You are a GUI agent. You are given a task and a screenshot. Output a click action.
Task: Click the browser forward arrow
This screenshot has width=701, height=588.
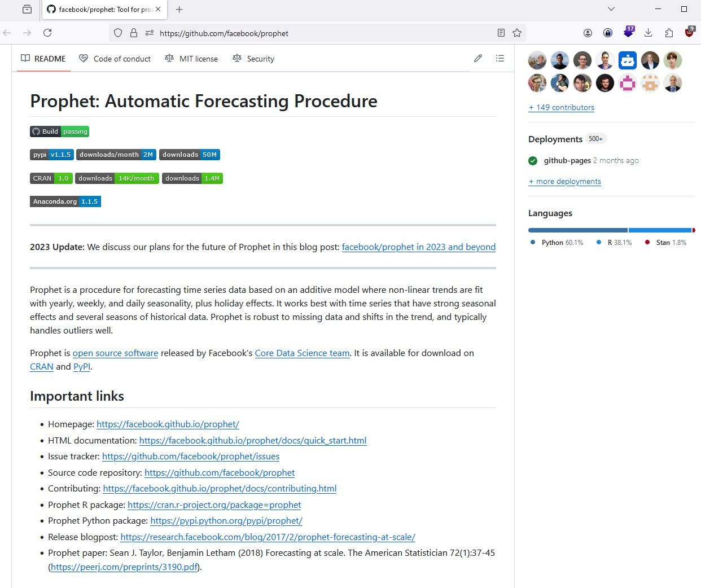point(27,33)
